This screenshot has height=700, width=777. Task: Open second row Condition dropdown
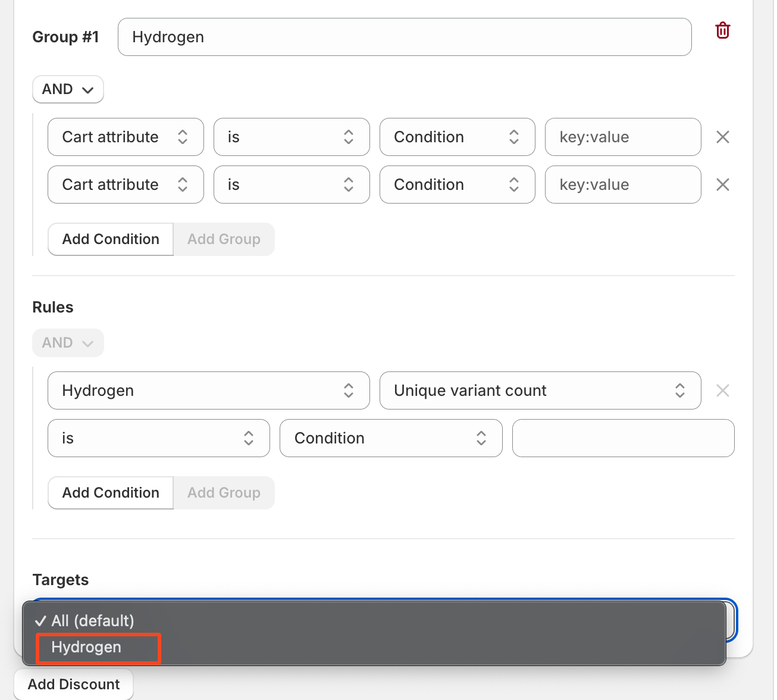pyautogui.click(x=457, y=185)
